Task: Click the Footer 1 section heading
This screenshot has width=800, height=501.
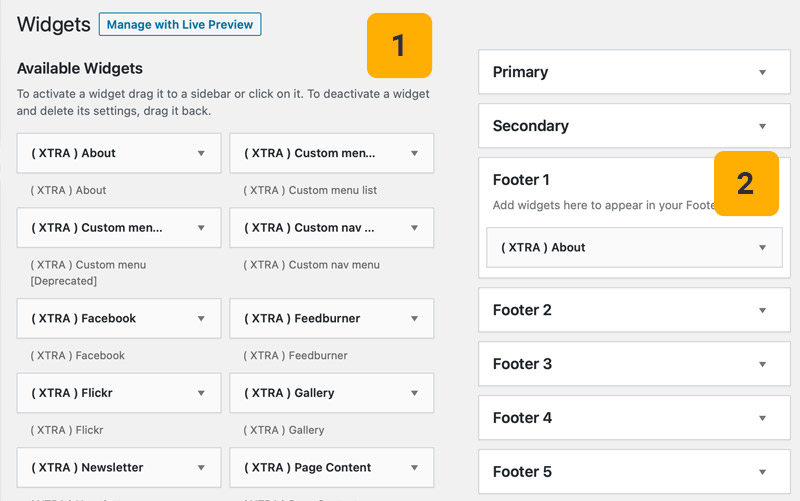Action: [522, 180]
